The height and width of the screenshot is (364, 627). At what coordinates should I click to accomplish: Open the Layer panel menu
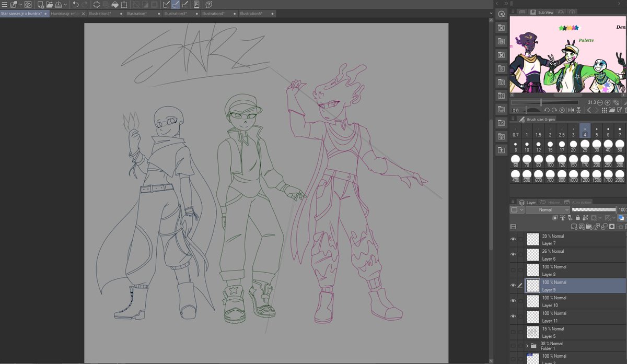coord(513,202)
